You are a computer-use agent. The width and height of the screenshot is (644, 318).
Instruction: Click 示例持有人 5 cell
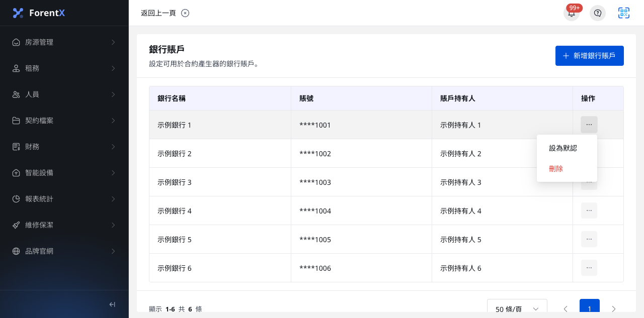pos(503,239)
